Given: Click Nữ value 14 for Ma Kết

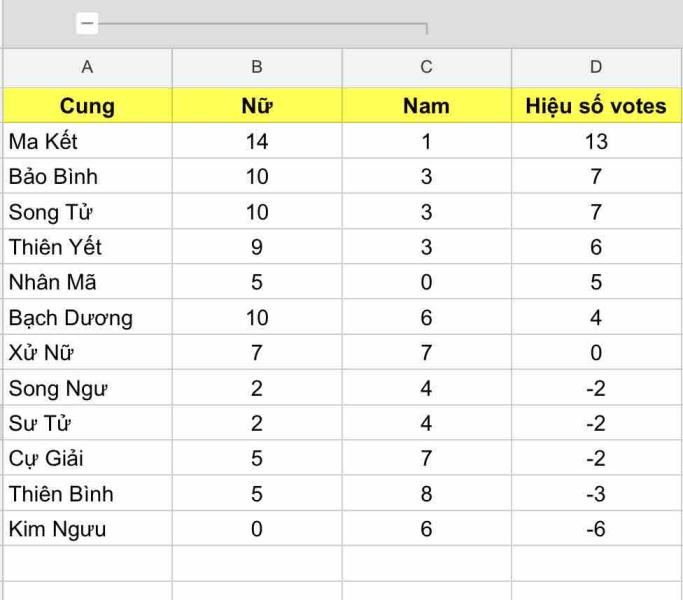Looking at the screenshot, I should click(x=257, y=142).
